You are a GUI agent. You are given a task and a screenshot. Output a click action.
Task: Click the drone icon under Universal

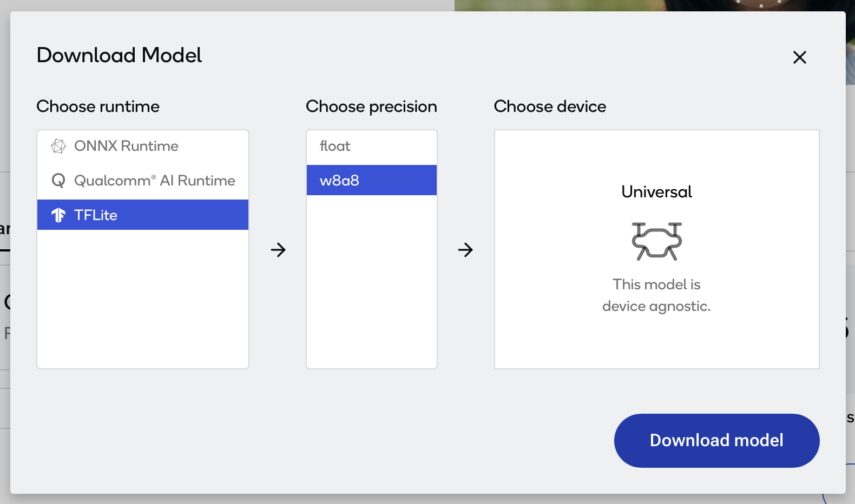coord(656,241)
